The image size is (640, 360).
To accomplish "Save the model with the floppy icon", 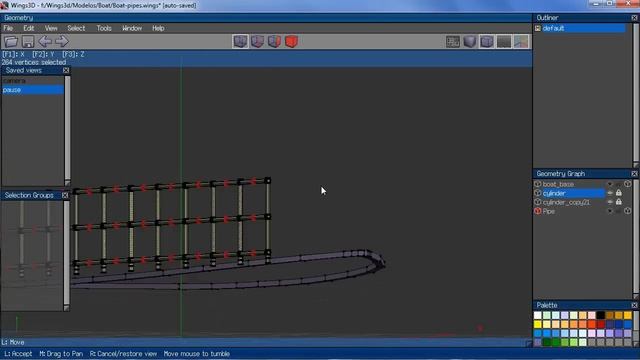I will [x=28, y=41].
